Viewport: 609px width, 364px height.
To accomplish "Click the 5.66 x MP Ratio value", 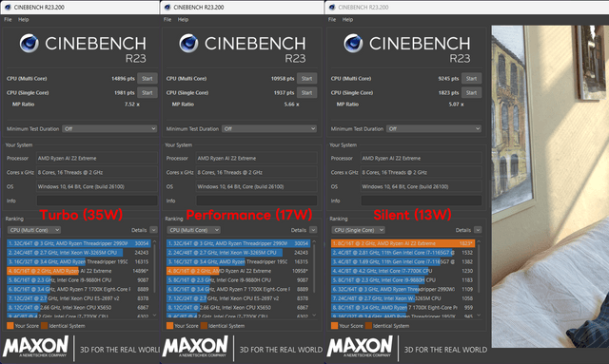I will coord(292,105).
